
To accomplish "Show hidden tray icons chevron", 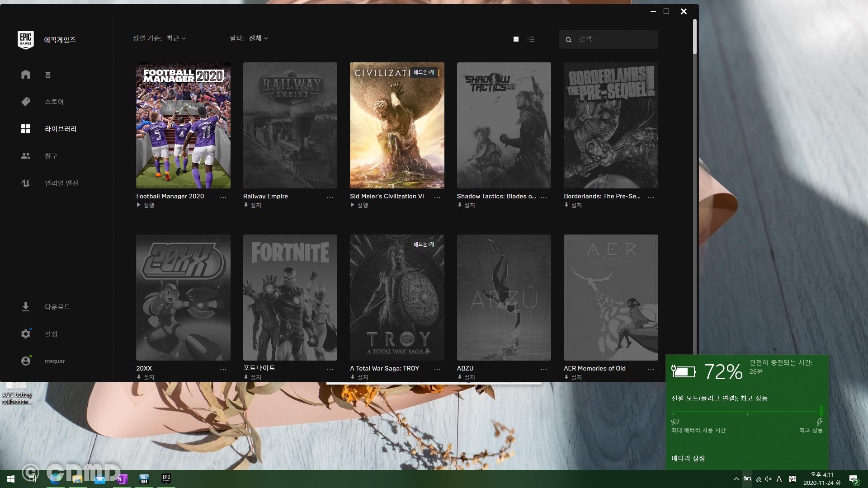I will click(x=736, y=479).
